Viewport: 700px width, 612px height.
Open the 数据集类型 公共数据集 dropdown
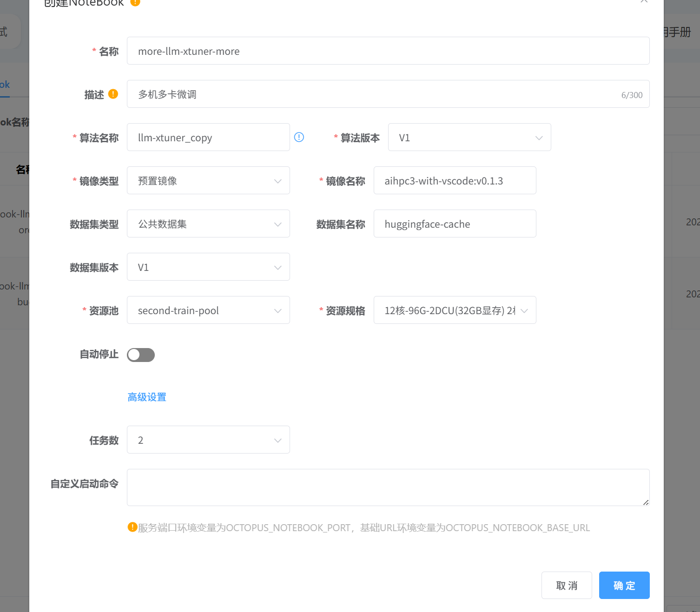[x=208, y=224]
